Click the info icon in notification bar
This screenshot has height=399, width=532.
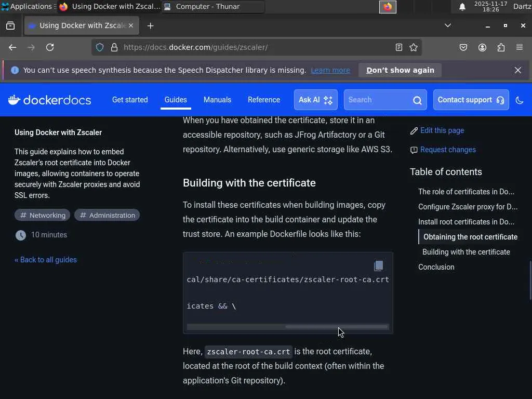pyautogui.click(x=15, y=70)
